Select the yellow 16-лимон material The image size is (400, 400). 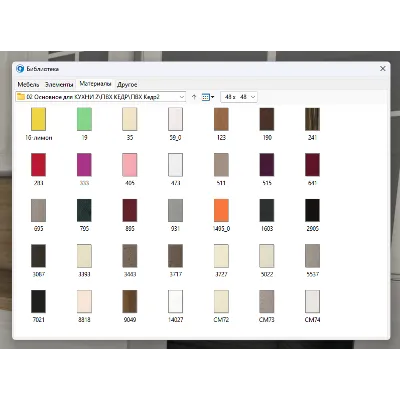(38, 119)
